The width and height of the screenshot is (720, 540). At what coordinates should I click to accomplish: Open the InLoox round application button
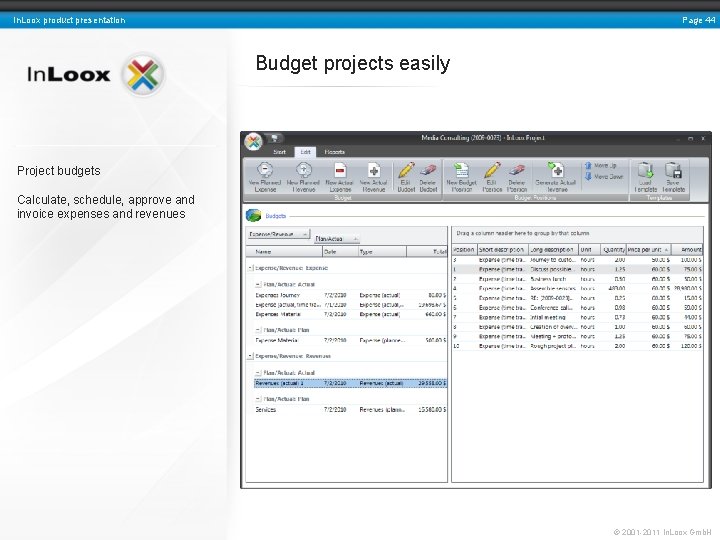click(253, 142)
